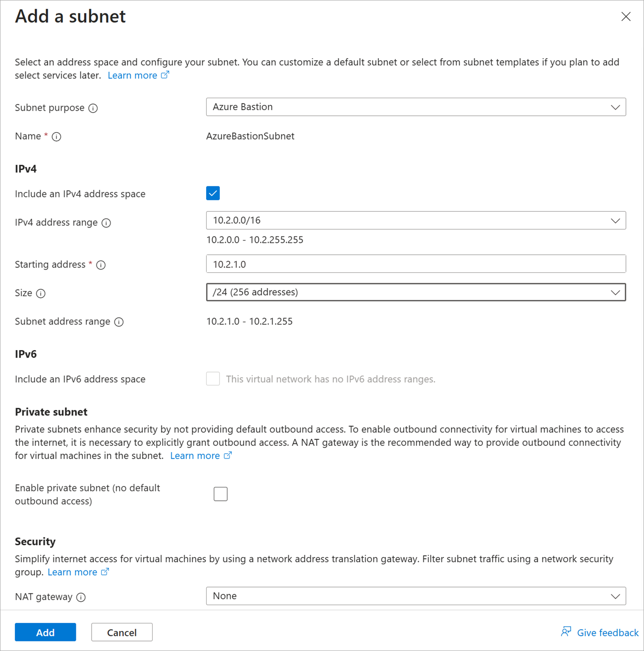Screen dimensions: 644x651
Task: Open the IPv4 address range dropdown
Action: click(x=416, y=221)
